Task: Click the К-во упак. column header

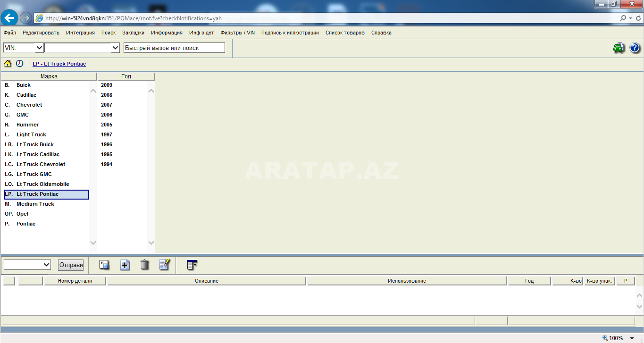Action: pyautogui.click(x=599, y=281)
